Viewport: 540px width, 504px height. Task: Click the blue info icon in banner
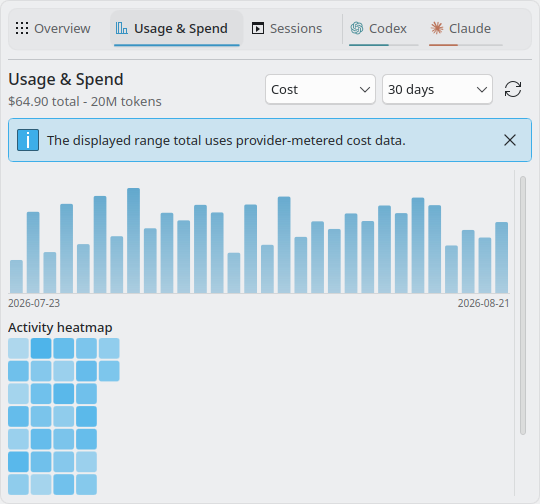tap(28, 140)
